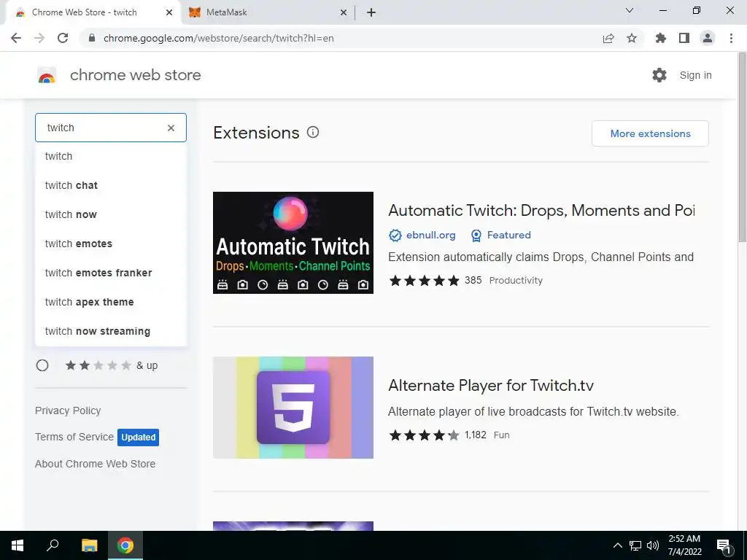Choose the 'twitch' suggestion
The height and width of the screenshot is (560, 747).
point(111,156)
